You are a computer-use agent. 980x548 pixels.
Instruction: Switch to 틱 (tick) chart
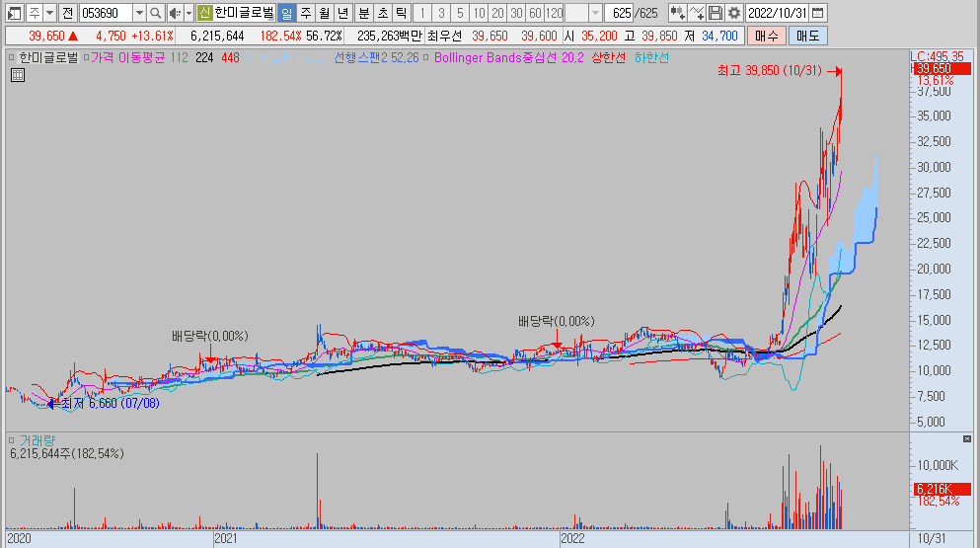[x=402, y=13]
